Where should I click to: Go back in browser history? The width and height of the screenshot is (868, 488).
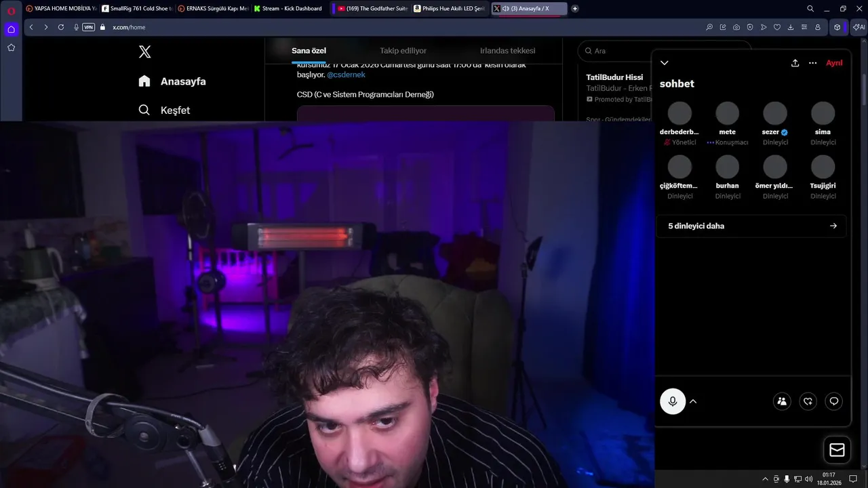(31, 27)
